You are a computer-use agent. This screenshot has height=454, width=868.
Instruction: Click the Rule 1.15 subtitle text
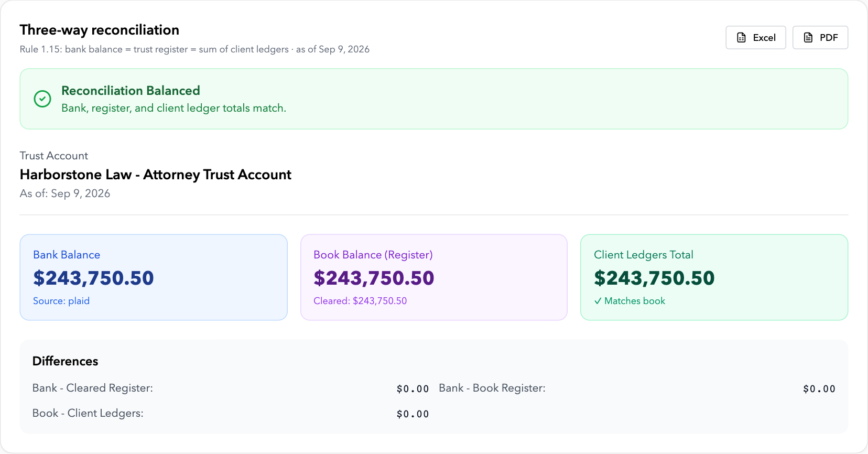pyautogui.click(x=194, y=49)
